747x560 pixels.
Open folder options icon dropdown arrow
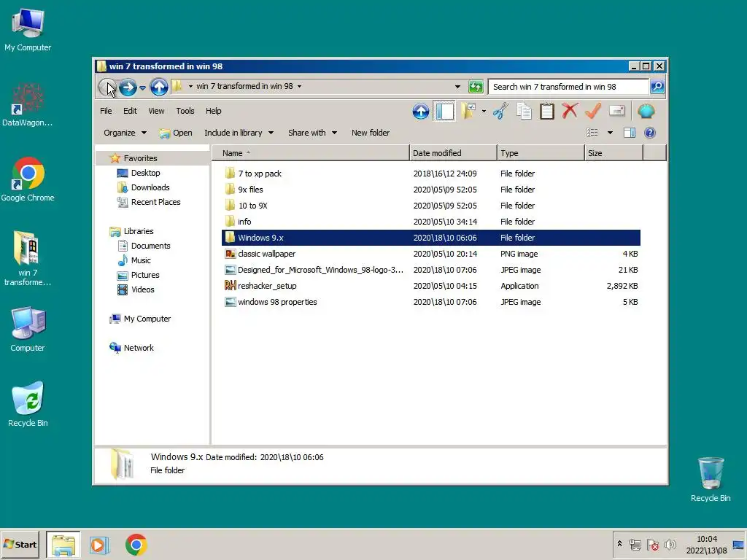484,112
